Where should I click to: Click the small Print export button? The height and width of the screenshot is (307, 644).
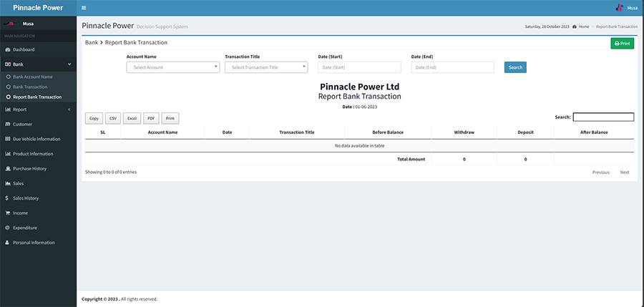click(x=170, y=118)
